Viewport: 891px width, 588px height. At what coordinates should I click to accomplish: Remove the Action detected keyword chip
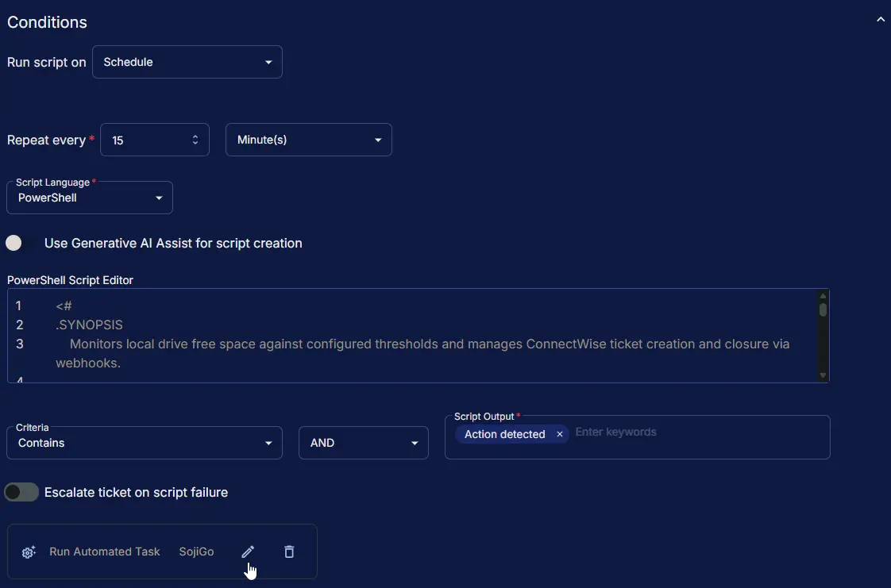(x=560, y=434)
